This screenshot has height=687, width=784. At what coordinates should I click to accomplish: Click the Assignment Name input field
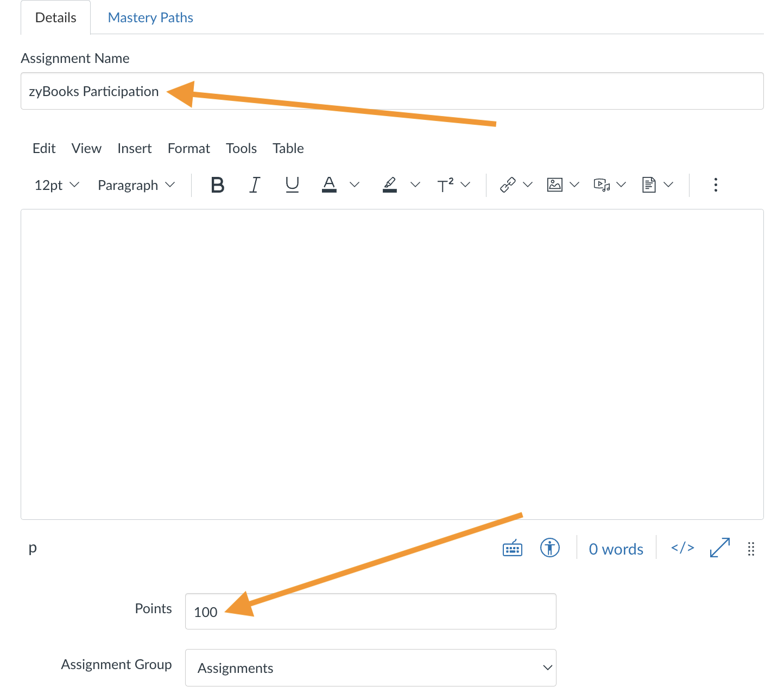tap(392, 91)
